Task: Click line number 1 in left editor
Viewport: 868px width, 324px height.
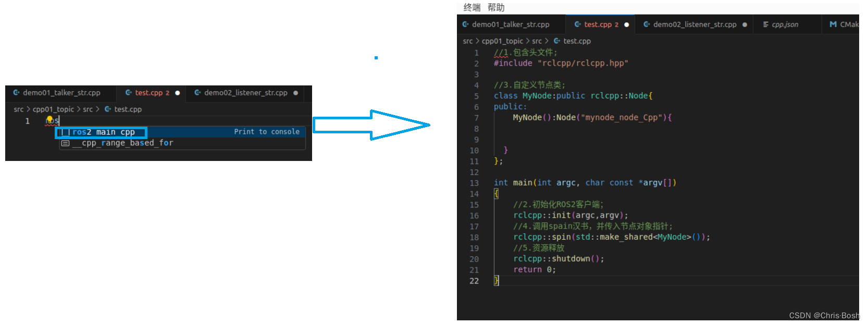Action: coord(28,121)
